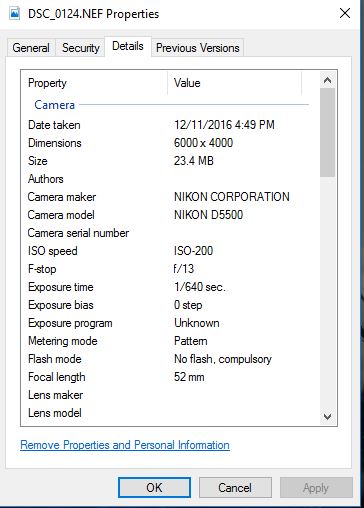This screenshot has height=508, width=364.
Task: Open Remove Properties and Personal Information link
Action: pos(125,445)
